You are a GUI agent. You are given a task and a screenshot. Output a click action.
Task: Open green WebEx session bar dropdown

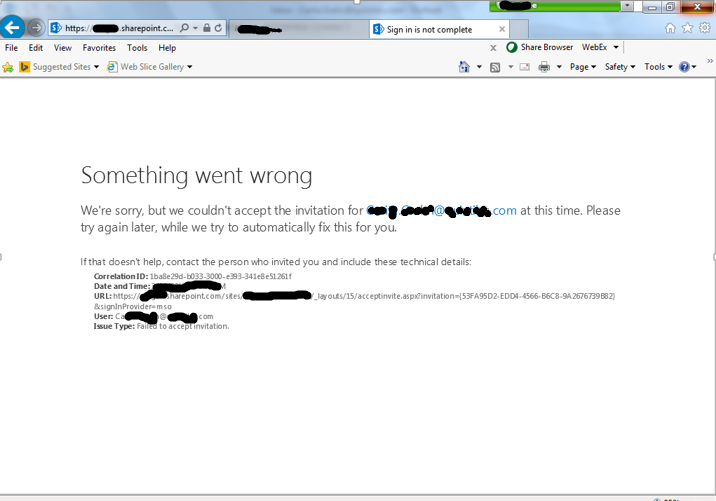click(627, 5)
